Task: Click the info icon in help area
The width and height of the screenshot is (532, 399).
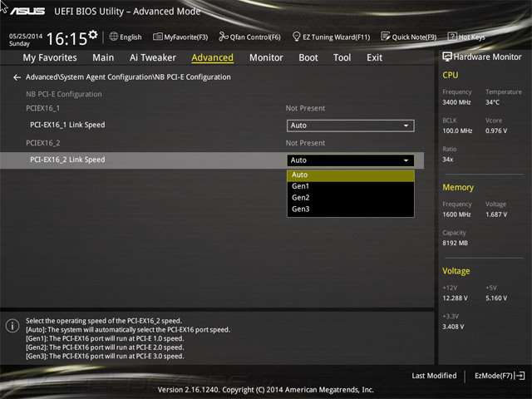Action: point(12,326)
